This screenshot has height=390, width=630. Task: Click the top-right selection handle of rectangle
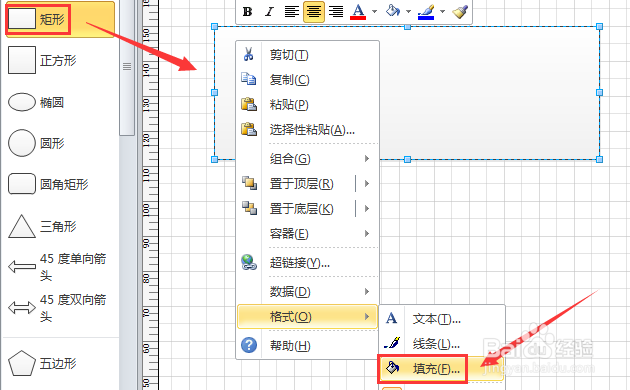599,27
